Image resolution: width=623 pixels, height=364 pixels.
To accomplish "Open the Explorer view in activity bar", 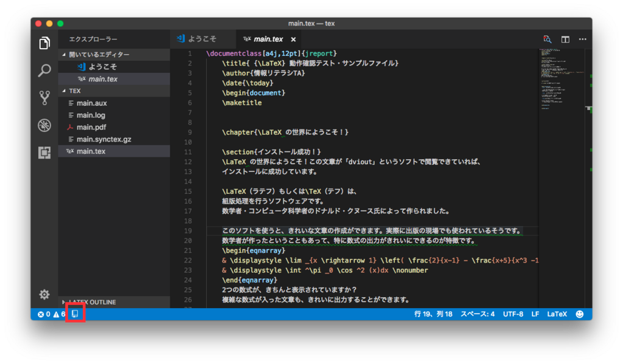I will (44, 43).
